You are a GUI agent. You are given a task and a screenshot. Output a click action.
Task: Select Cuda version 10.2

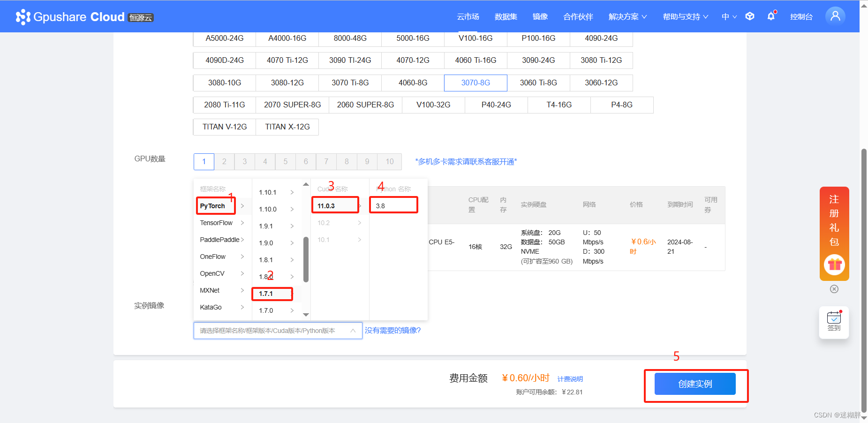340,223
